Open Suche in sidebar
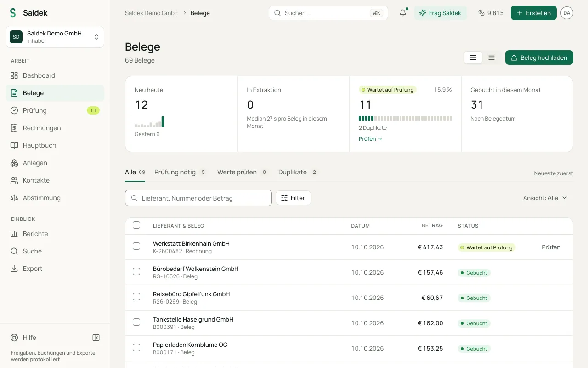 (55, 251)
